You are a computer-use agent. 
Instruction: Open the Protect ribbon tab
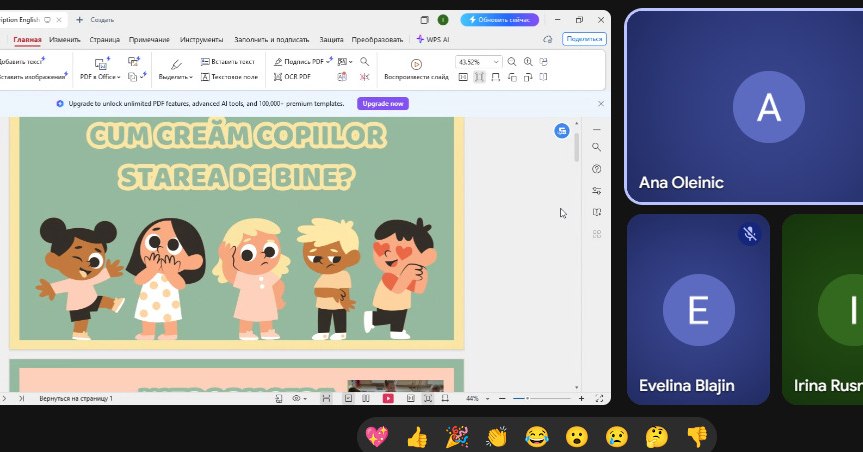pos(331,39)
